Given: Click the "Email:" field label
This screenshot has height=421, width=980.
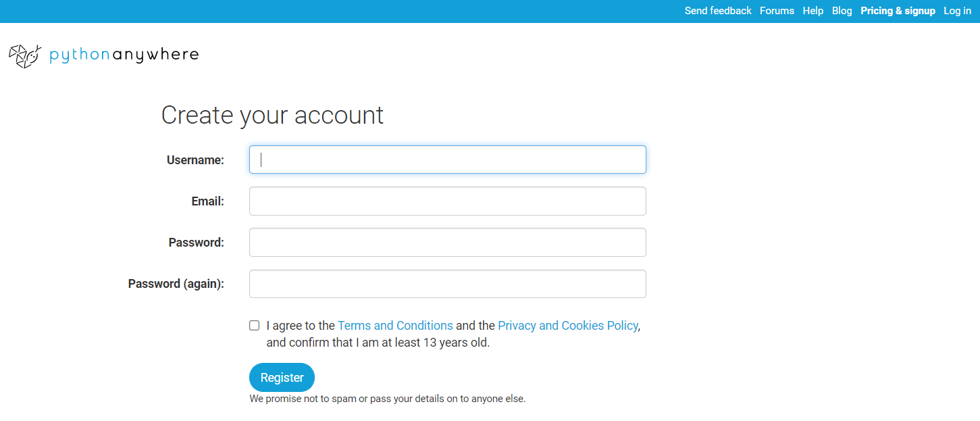Looking at the screenshot, I should [x=207, y=201].
